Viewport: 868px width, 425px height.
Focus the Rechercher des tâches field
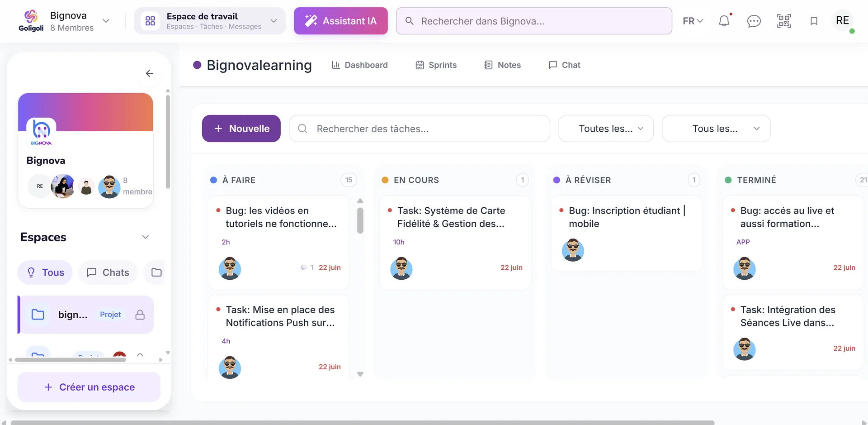[420, 129]
